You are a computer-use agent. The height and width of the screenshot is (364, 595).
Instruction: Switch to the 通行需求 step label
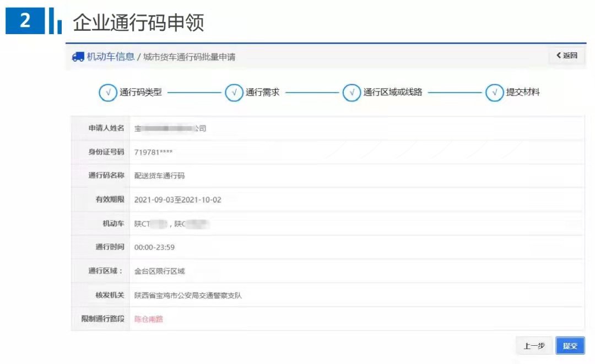coord(263,93)
